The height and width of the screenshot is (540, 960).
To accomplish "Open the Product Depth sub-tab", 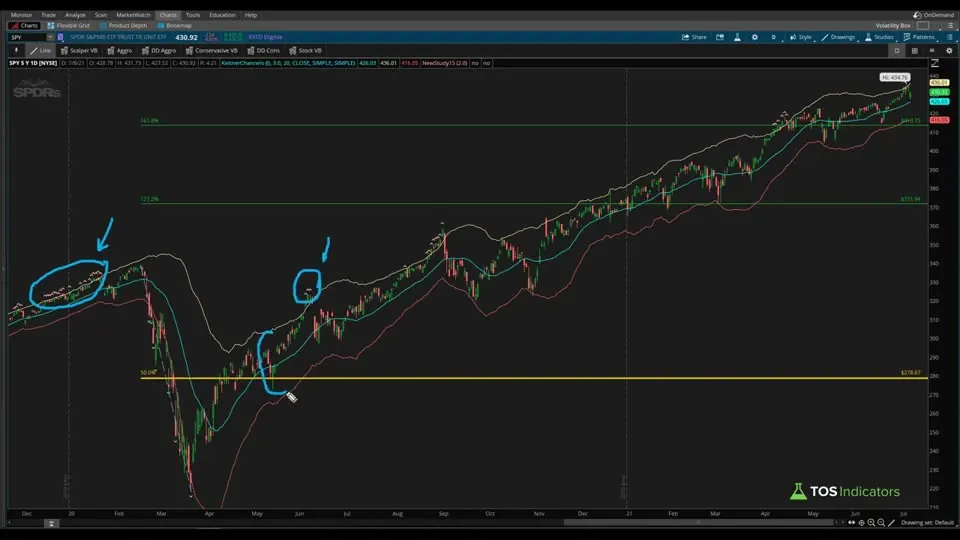I will click(123, 26).
